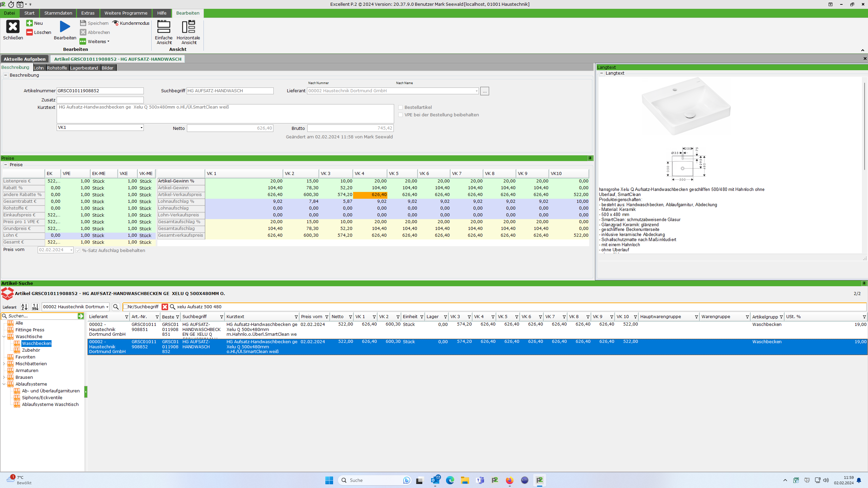Click the magnifier search button beside Lieferant dropdown
Screen dimensions: 868x488
tap(116, 307)
